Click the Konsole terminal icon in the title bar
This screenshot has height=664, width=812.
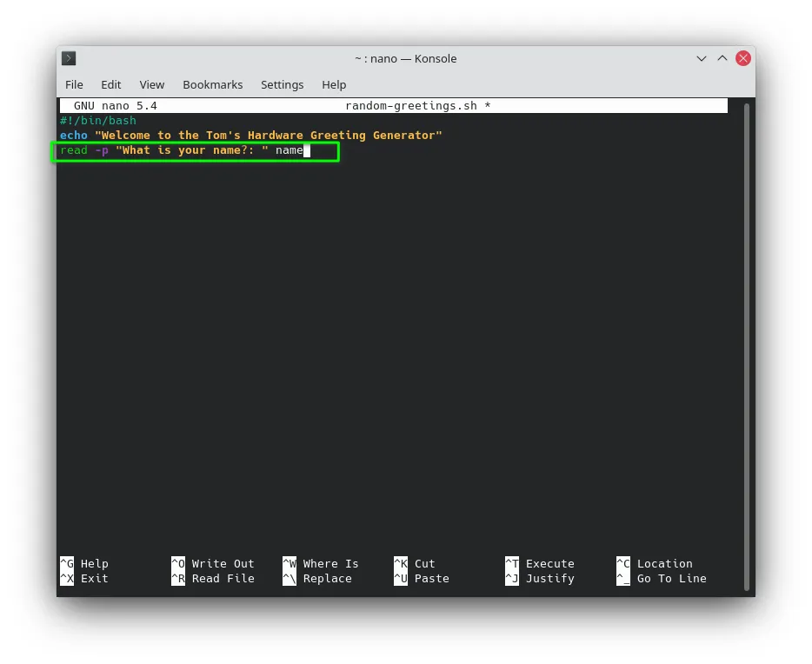click(69, 58)
